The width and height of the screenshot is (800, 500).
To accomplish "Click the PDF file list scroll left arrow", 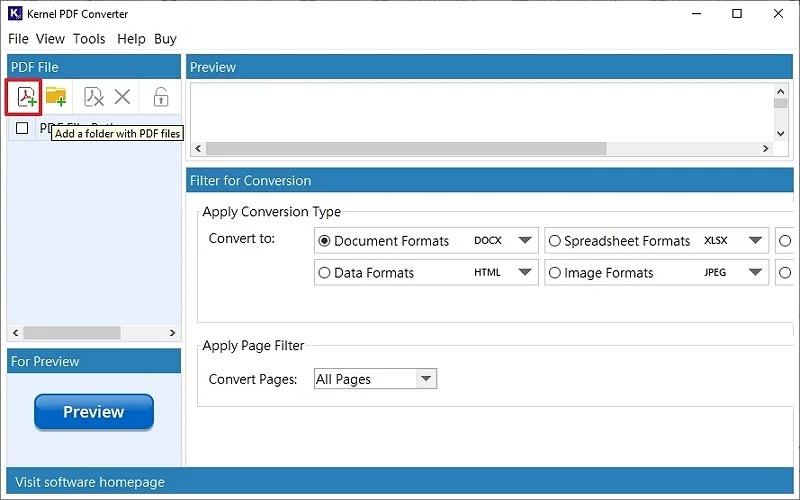I will coord(15,333).
